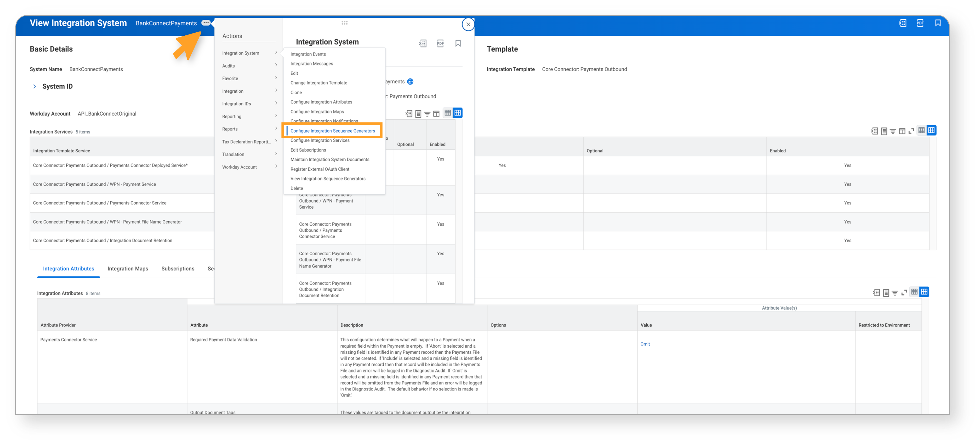980x445 pixels.
Task: Expand Integration IDs submenu in Actions
Action: click(250, 104)
